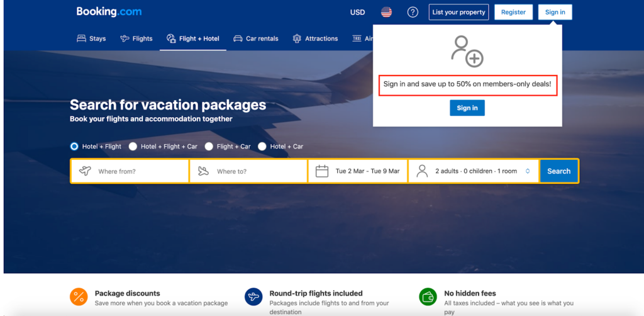Switch to the Stays tab
This screenshot has height=316, width=644.
tap(91, 38)
